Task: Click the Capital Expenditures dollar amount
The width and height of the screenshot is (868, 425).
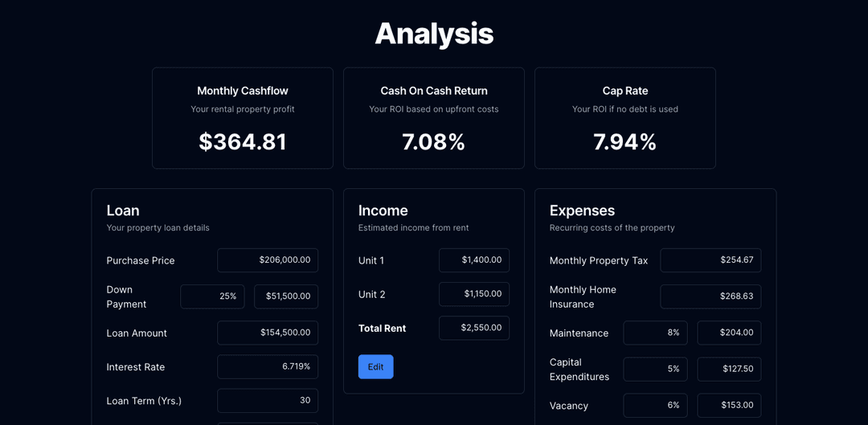Action: 729,369
